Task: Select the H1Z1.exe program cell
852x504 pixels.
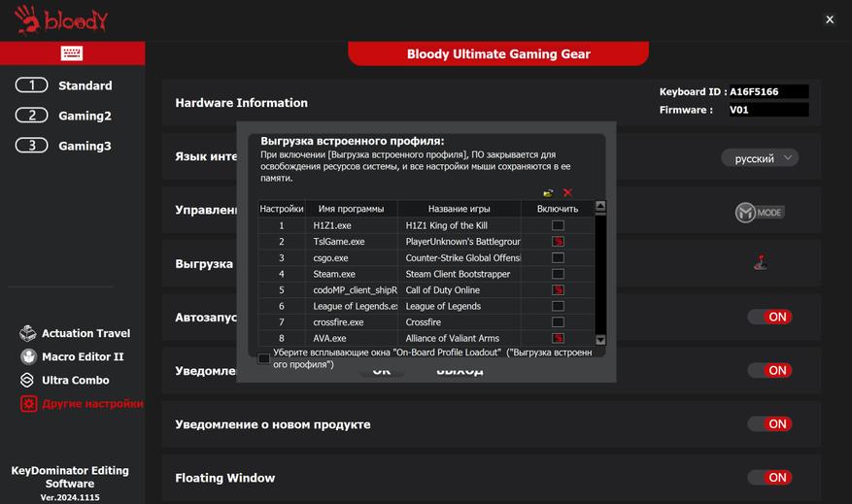Action: 351,225
